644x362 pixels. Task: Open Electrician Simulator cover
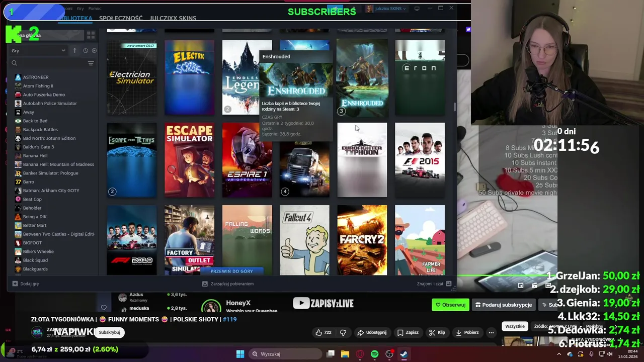132,78
